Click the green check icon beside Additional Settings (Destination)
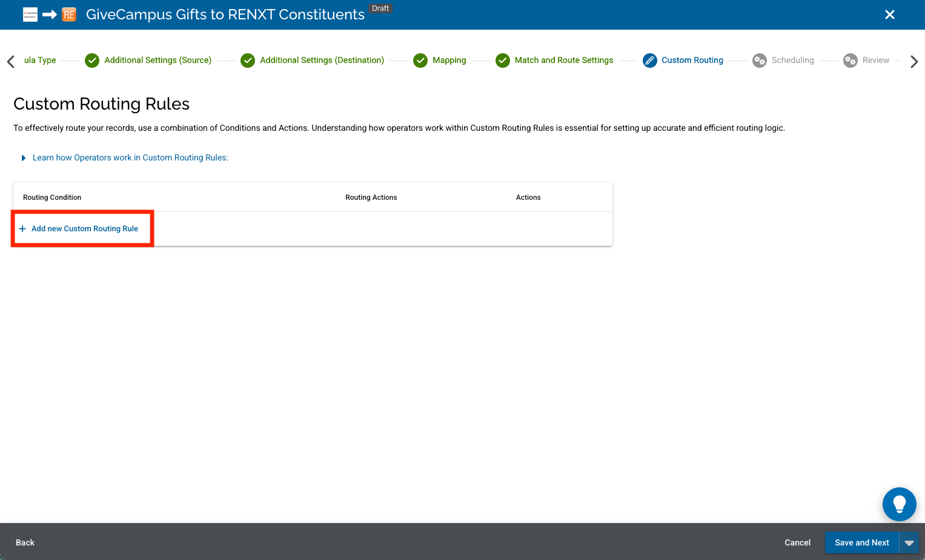925x560 pixels. click(248, 61)
